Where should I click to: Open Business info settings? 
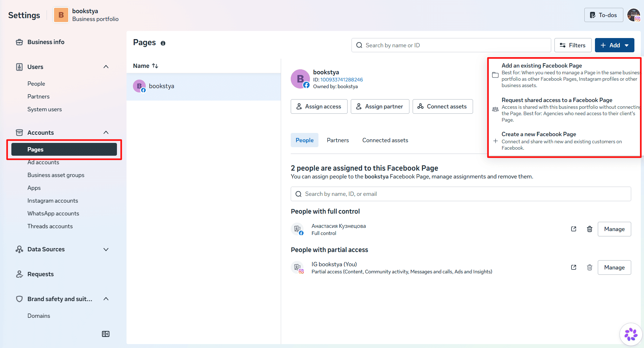46,42
